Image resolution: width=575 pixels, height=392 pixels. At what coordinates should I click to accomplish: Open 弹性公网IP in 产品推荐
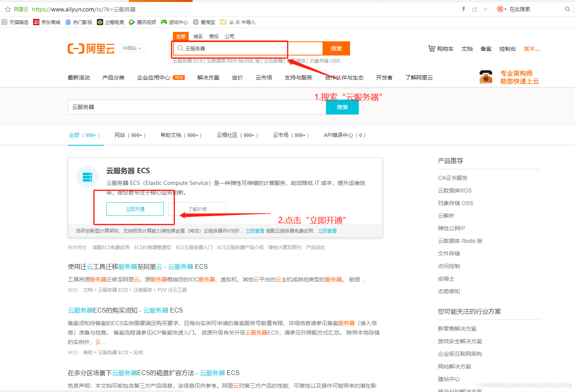coord(451,228)
